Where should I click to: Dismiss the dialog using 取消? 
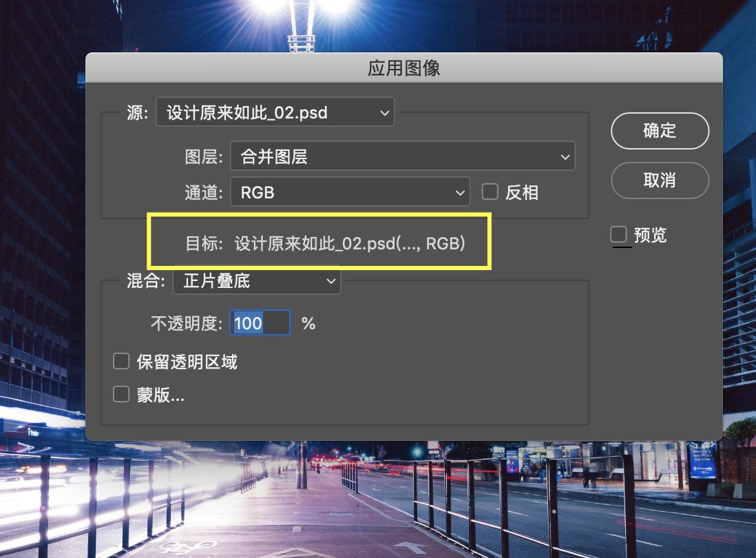point(660,180)
